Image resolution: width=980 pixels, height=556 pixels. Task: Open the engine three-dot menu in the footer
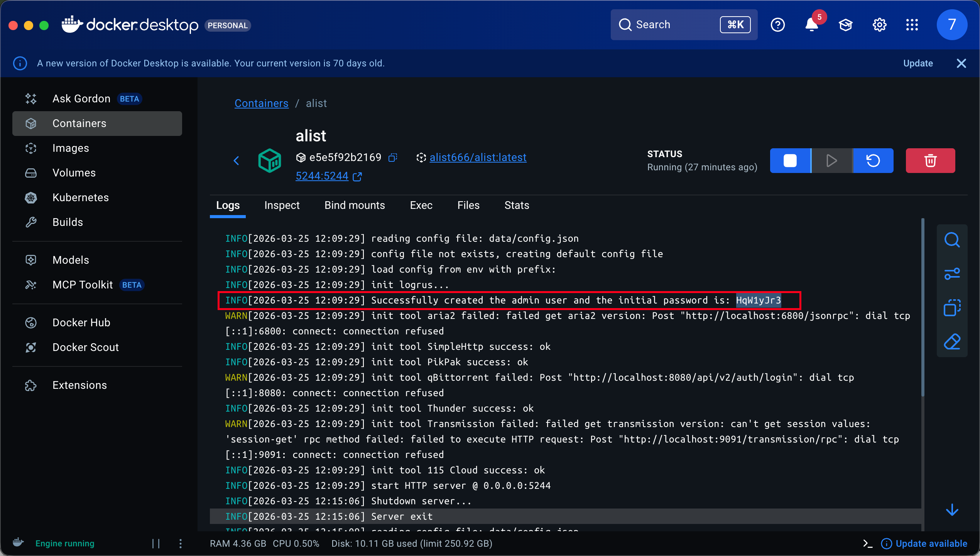tap(181, 544)
